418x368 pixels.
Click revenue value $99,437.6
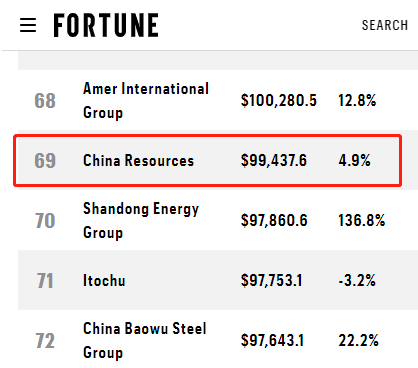(274, 160)
